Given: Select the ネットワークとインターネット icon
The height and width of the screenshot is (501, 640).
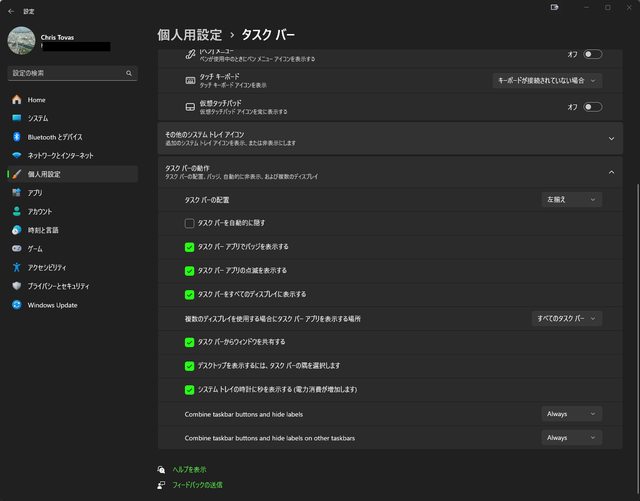Looking at the screenshot, I should point(16,156).
